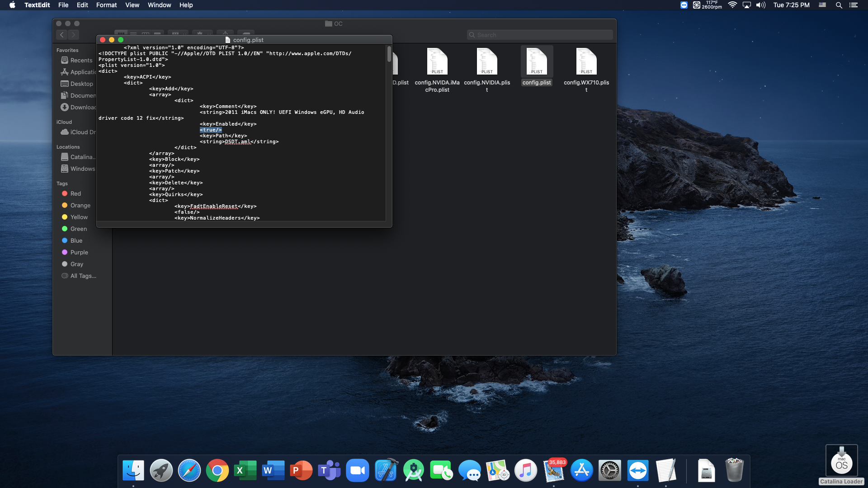Launch Microsoft Excel from Dock
This screenshot has width=868, height=488.
tap(245, 471)
